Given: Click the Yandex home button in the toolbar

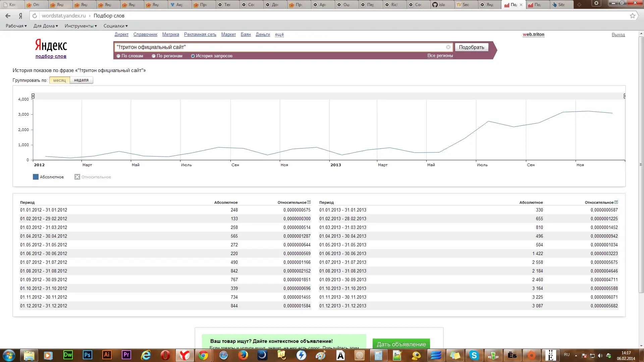Looking at the screenshot, I should point(20,16).
